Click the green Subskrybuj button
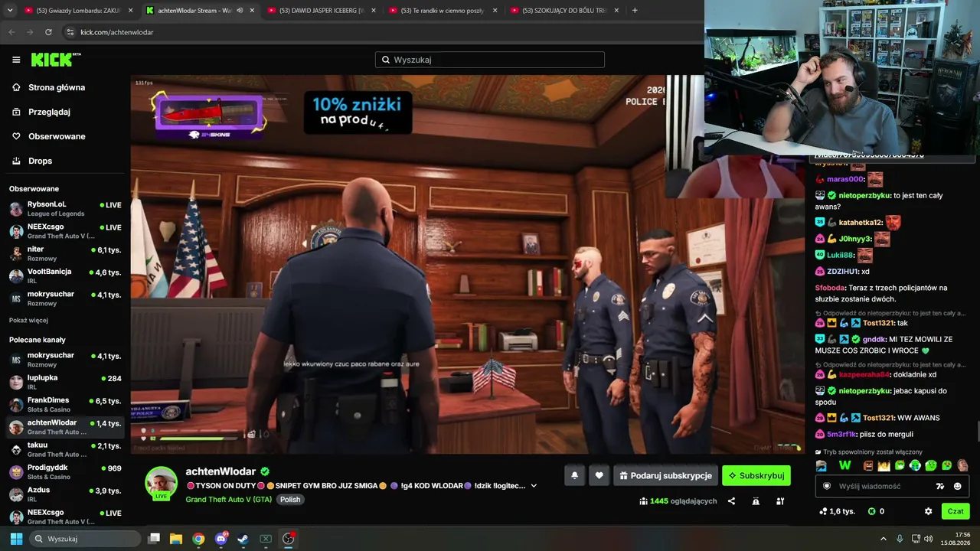 coord(756,475)
